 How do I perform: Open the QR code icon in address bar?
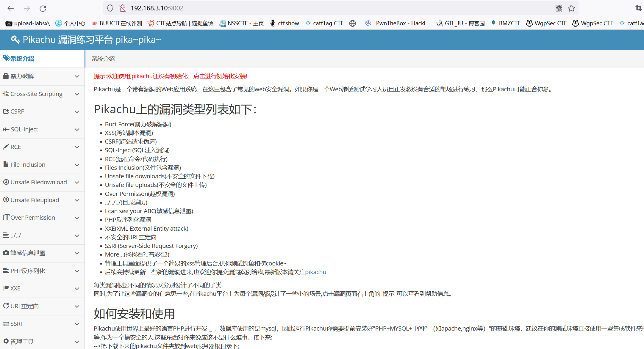pos(559,8)
